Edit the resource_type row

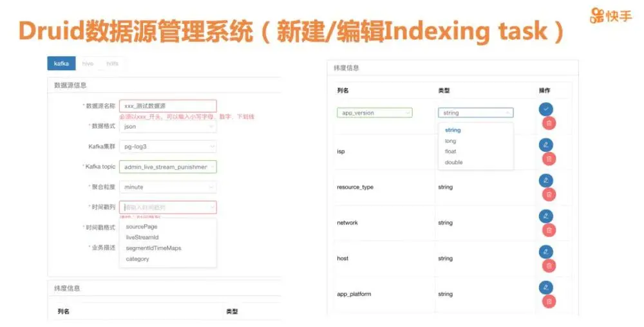(546, 180)
